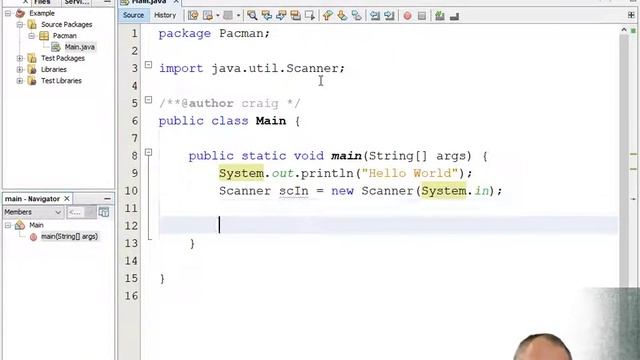Screen dimensions: 640x360
Task: Select Main class in Navigator
Action: [36, 225]
